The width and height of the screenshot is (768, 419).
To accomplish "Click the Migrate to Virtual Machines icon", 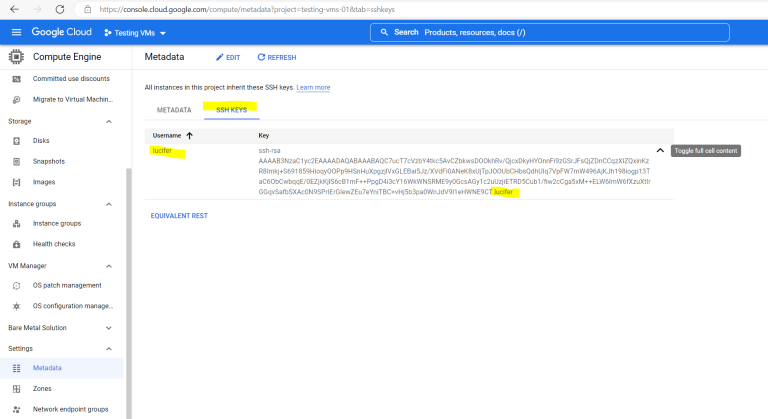I will [17, 99].
